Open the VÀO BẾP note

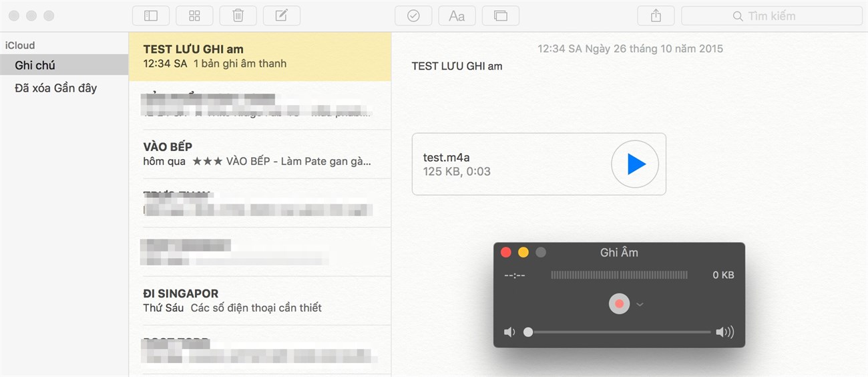pyautogui.click(x=260, y=154)
